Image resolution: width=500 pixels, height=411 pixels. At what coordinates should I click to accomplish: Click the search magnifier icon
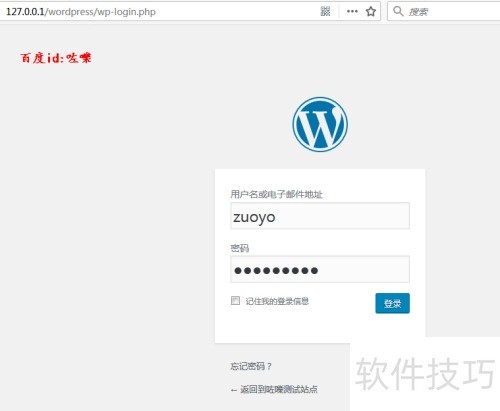(x=398, y=11)
